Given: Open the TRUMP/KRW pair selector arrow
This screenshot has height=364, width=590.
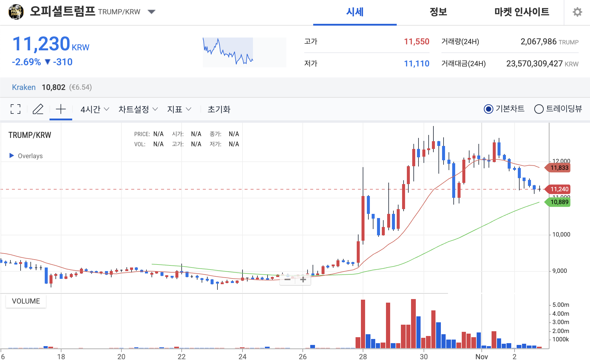Looking at the screenshot, I should click(152, 12).
